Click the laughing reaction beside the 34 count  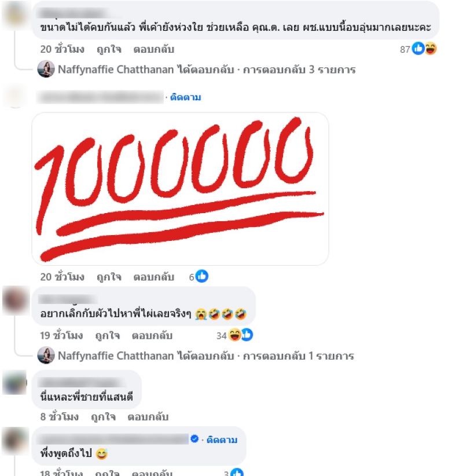coord(234,335)
